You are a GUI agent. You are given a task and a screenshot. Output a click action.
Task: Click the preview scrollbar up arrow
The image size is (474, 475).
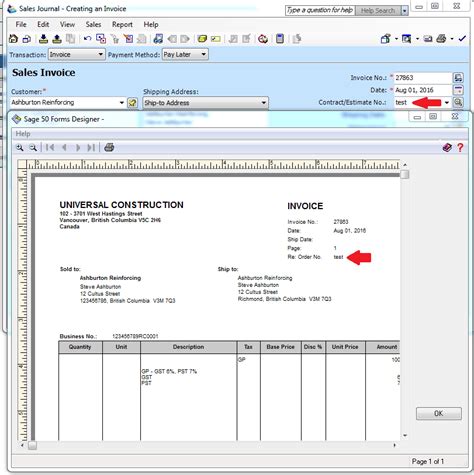[405, 164]
